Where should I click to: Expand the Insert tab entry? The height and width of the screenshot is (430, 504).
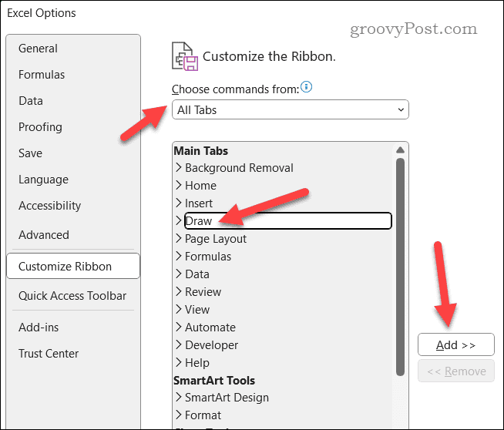pos(179,203)
